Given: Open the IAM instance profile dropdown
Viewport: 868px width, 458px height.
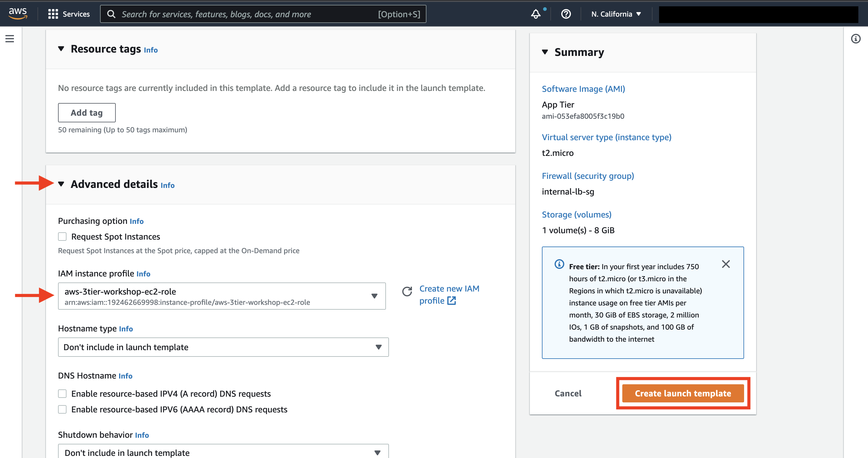Looking at the screenshot, I should click(x=222, y=296).
